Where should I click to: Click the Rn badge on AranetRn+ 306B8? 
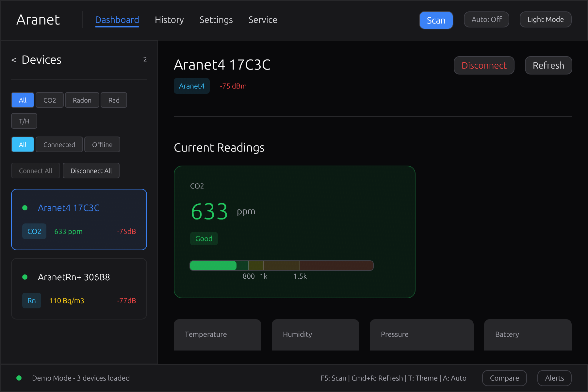click(x=31, y=301)
